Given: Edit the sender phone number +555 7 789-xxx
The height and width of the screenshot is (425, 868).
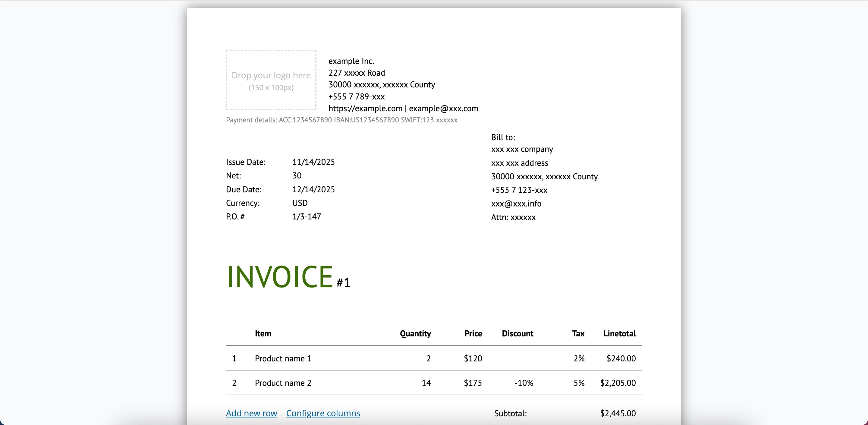Looking at the screenshot, I should tap(357, 97).
